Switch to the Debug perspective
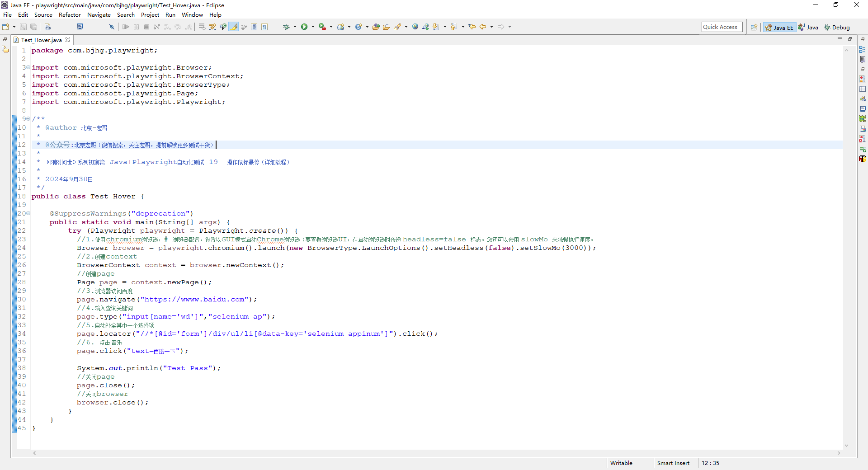The width and height of the screenshot is (868, 470). (x=837, y=28)
